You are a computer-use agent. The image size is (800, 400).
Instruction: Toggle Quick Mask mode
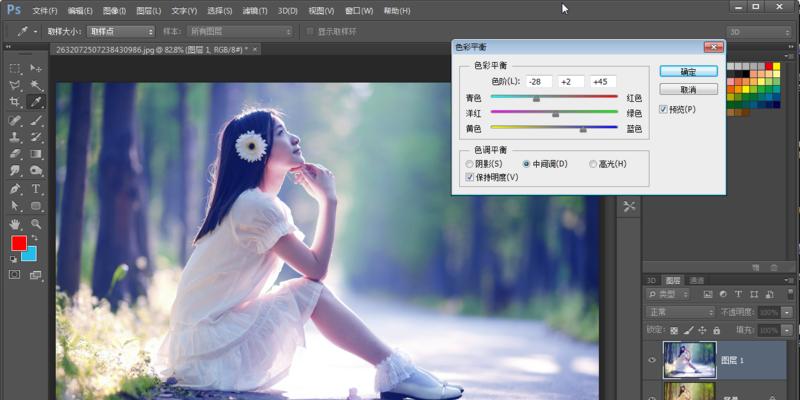(15, 274)
